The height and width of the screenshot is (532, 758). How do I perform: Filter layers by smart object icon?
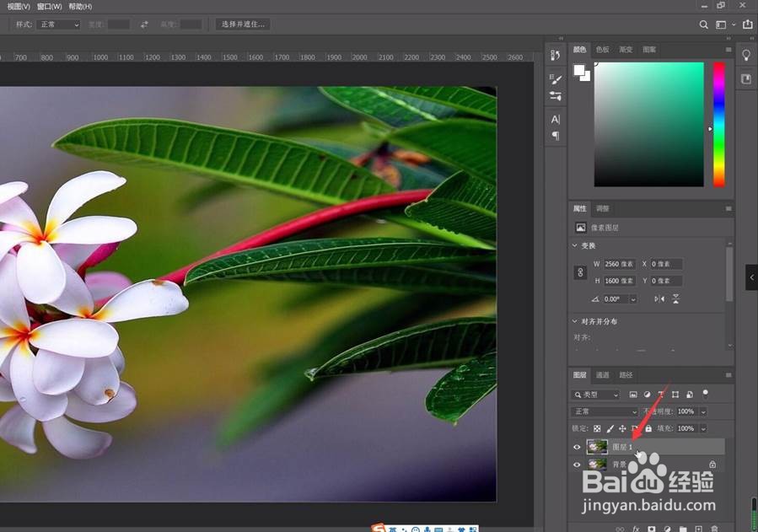point(690,395)
